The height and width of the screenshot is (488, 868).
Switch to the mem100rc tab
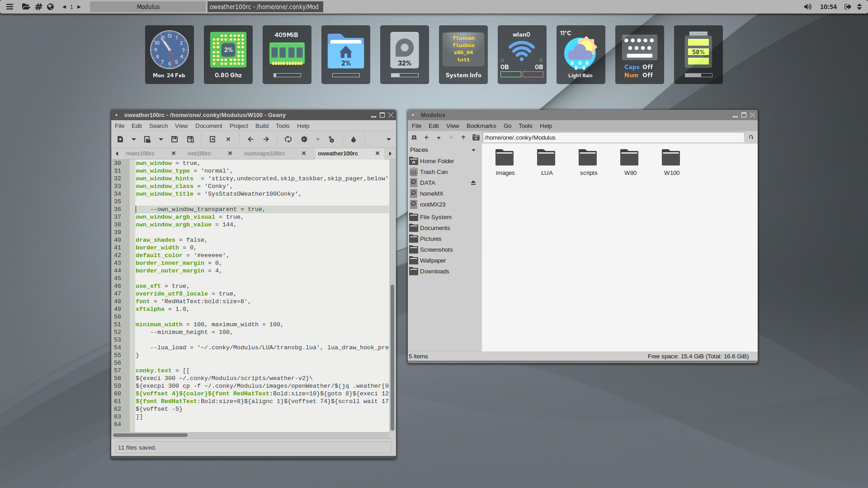(x=140, y=154)
